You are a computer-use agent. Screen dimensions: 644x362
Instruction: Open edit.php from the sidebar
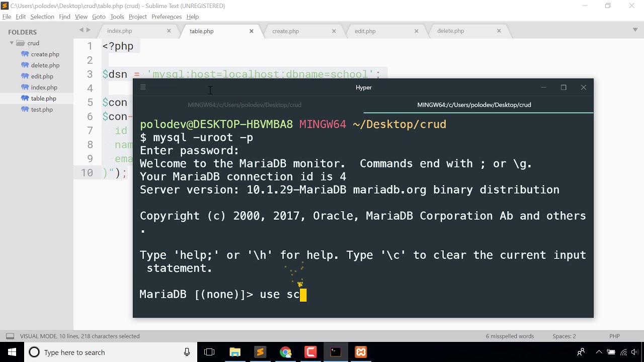[x=42, y=76]
